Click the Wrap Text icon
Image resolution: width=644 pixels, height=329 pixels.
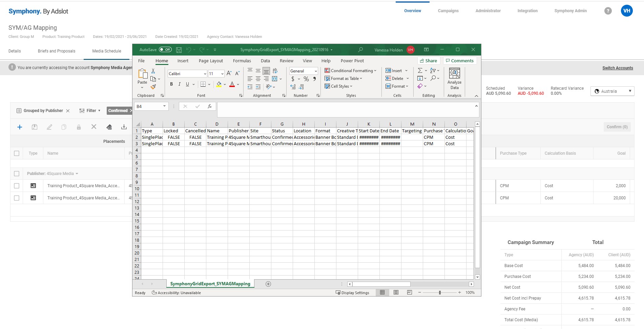(275, 70)
